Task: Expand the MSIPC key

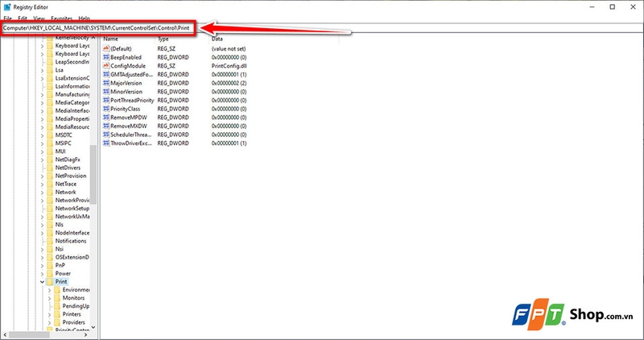Action: (x=42, y=143)
